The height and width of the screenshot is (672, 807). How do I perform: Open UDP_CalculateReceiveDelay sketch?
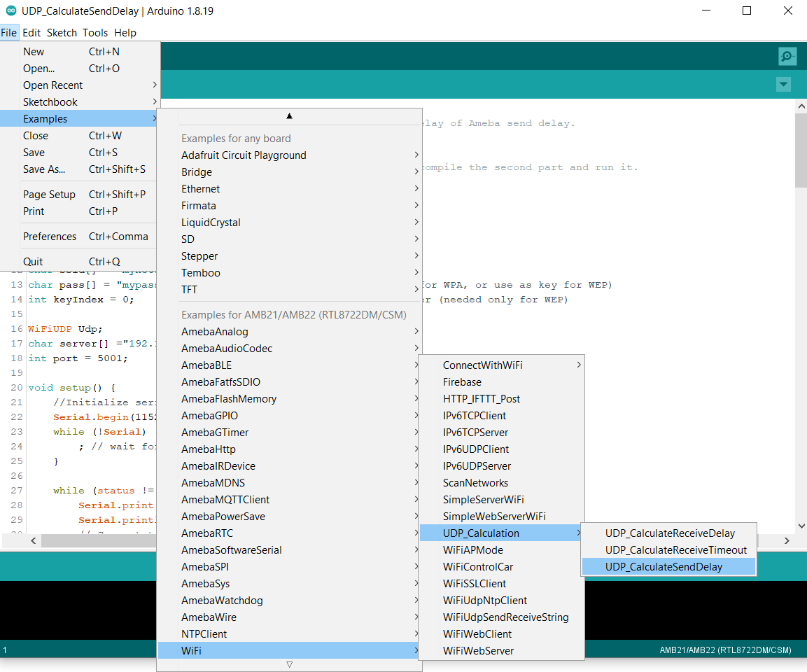(x=668, y=533)
